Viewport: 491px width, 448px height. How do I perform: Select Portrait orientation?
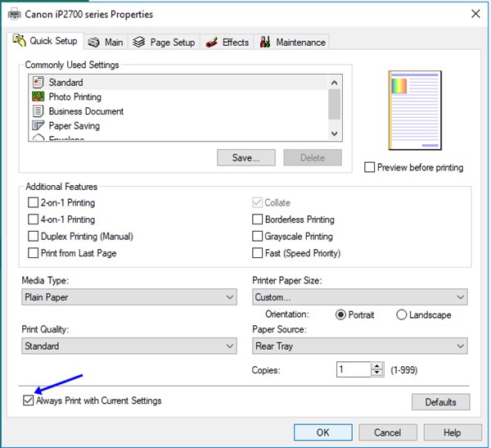340,315
